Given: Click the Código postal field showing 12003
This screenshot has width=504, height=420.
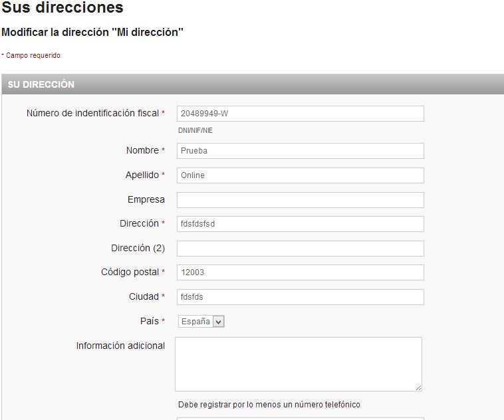Looking at the screenshot, I should 300,272.
